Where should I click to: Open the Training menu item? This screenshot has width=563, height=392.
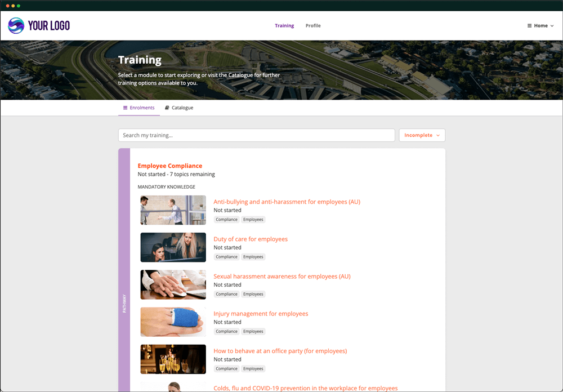point(284,25)
